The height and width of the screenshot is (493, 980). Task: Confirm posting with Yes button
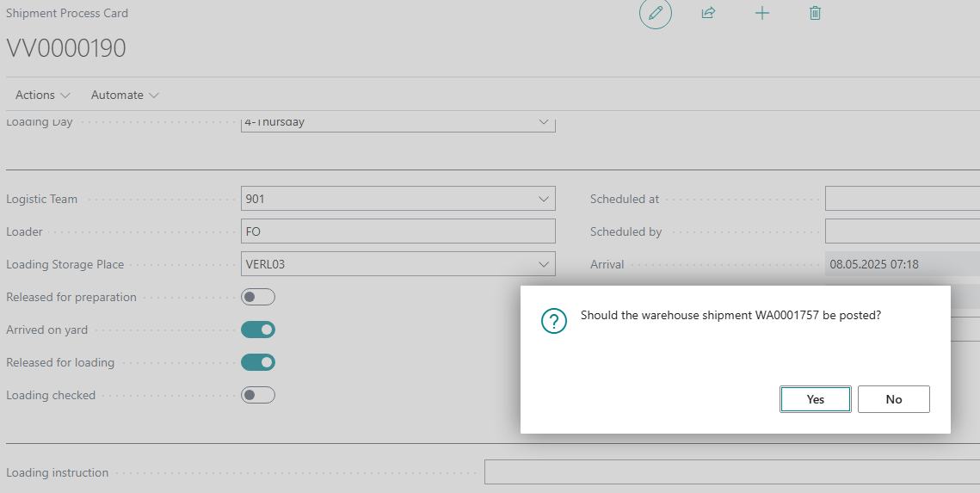[815, 399]
